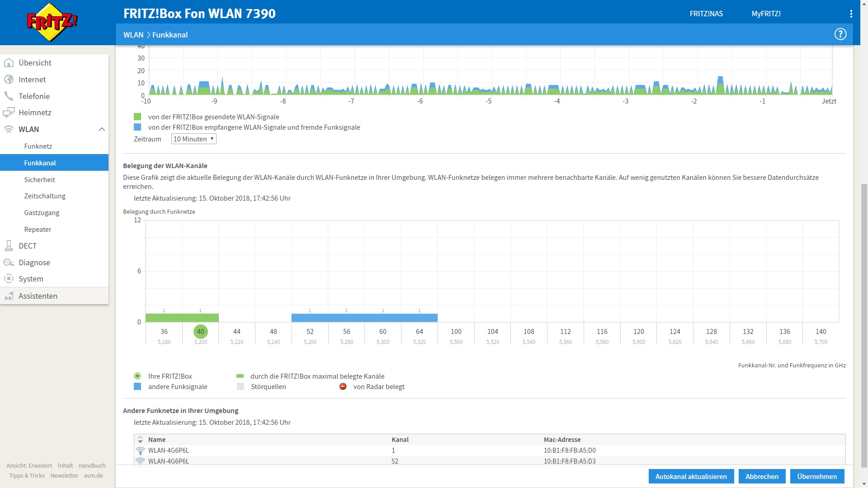
Task: Click channel 100 label in chart
Action: [x=456, y=332]
